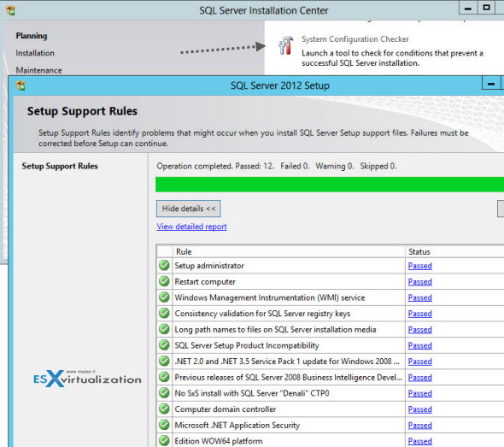Image resolution: width=504 pixels, height=447 pixels.
Task: Select Planning in Installation Center sidebar
Action: pos(32,36)
